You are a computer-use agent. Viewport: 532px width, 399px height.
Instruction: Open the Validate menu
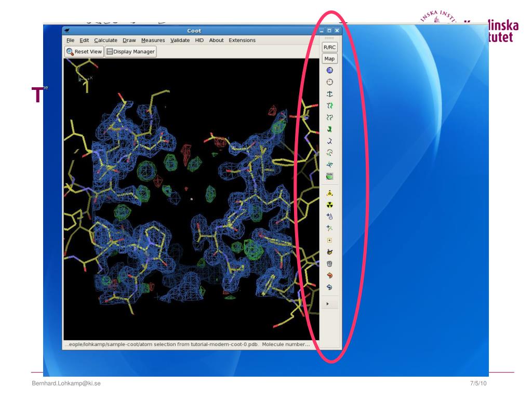click(x=180, y=40)
